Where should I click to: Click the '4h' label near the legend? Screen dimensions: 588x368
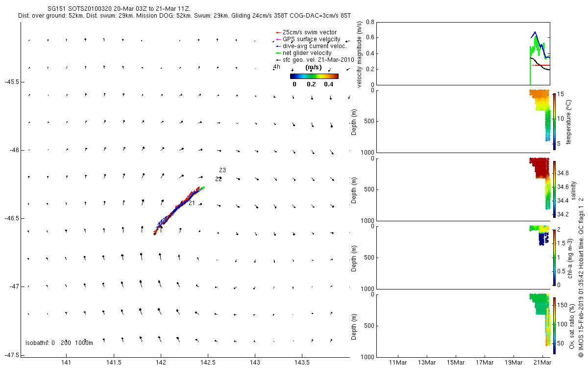(x=277, y=67)
